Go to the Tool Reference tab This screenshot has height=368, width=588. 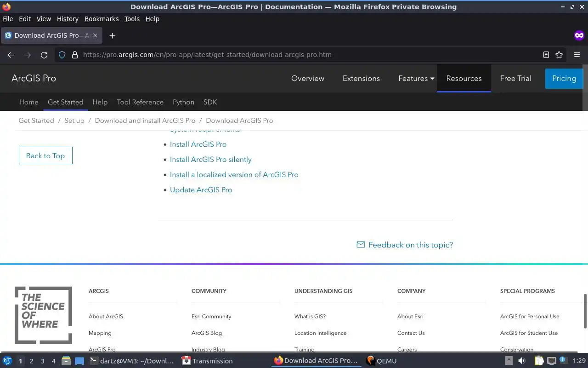(140, 102)
